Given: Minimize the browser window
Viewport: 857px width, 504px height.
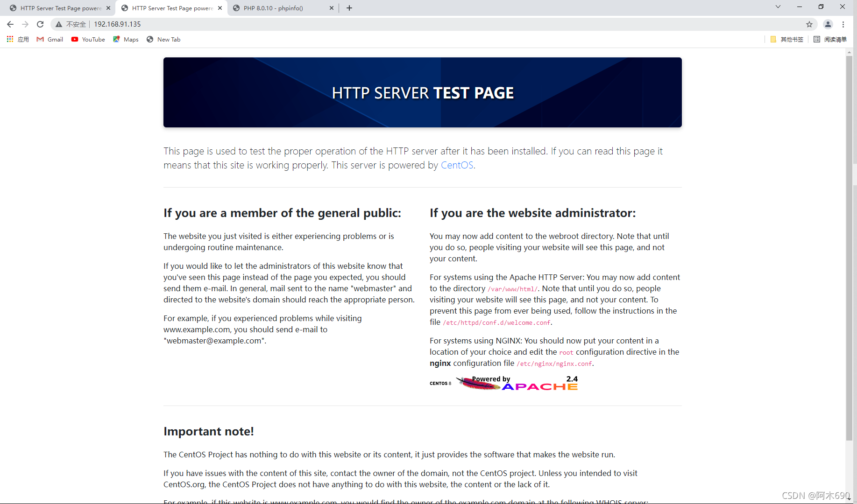Looking at the screenshot, I should (x=800, y=7).
